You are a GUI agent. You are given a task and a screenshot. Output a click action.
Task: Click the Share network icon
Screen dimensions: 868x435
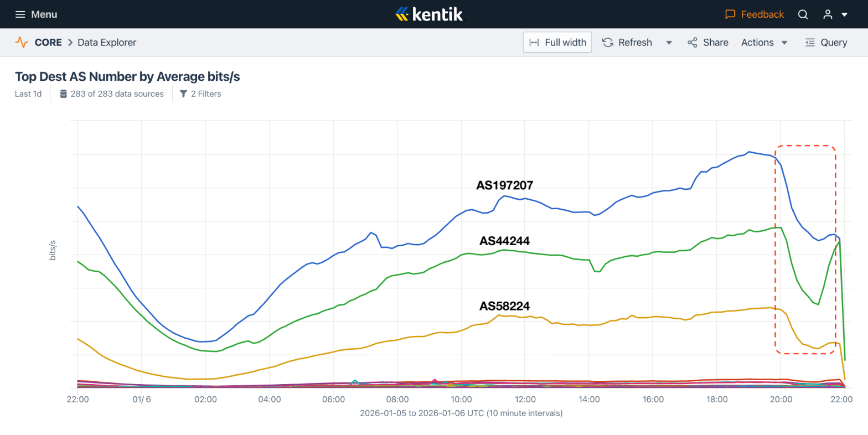[x=693, y=43]
